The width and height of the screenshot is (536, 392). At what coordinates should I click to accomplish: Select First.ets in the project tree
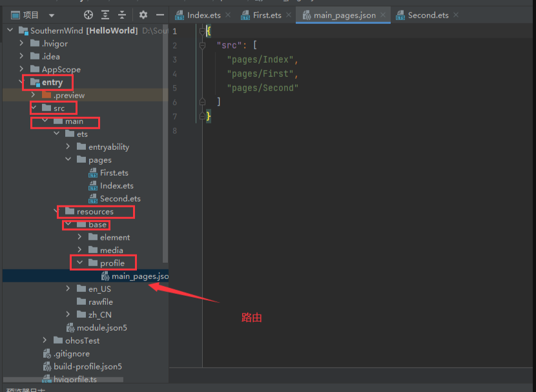pyautogui.click(x=114, y=173)
